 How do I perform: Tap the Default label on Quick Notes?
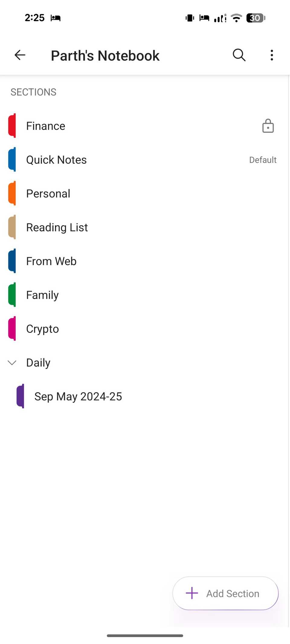263,160
